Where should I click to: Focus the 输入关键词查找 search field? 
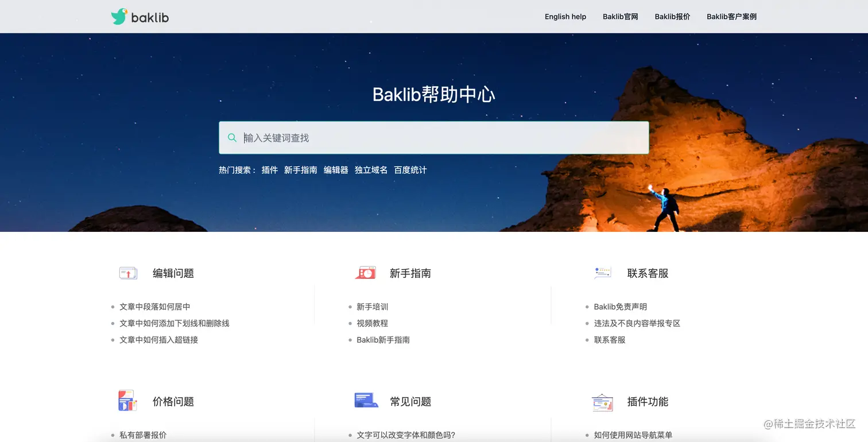434,138
